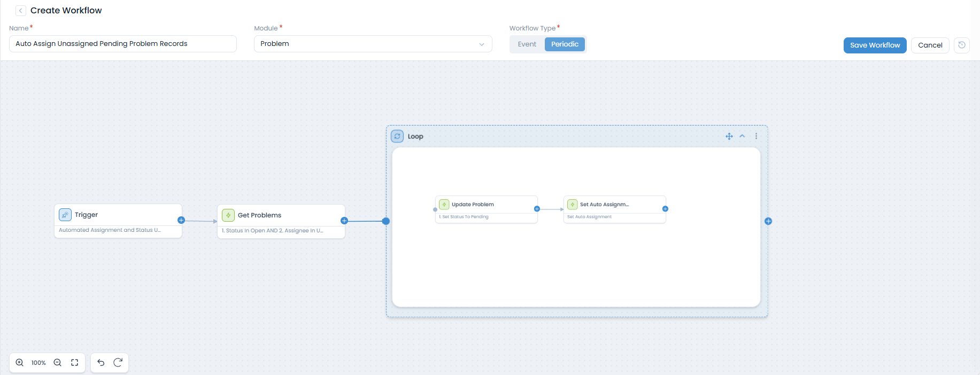Select the Get Problems node

(281, 216)
